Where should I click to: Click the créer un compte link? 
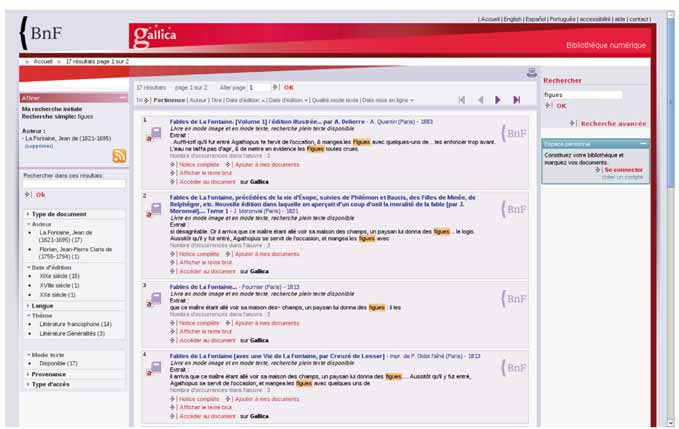pyautogui.click(x=622, y=177)
